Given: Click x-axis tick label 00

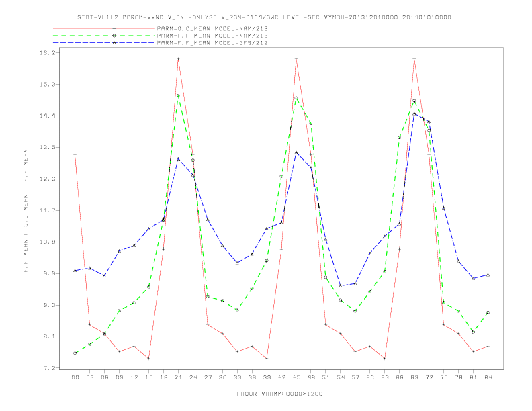Looking at the screenshot, I should pos(75,377).
